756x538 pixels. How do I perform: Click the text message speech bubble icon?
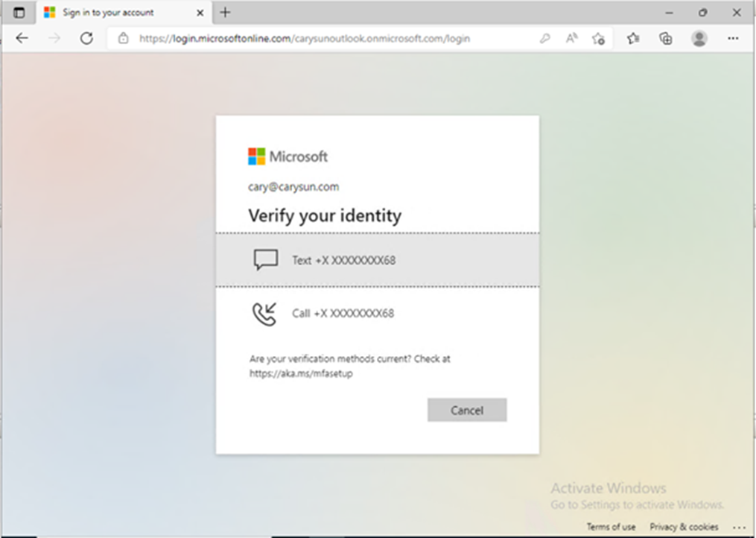266,259
